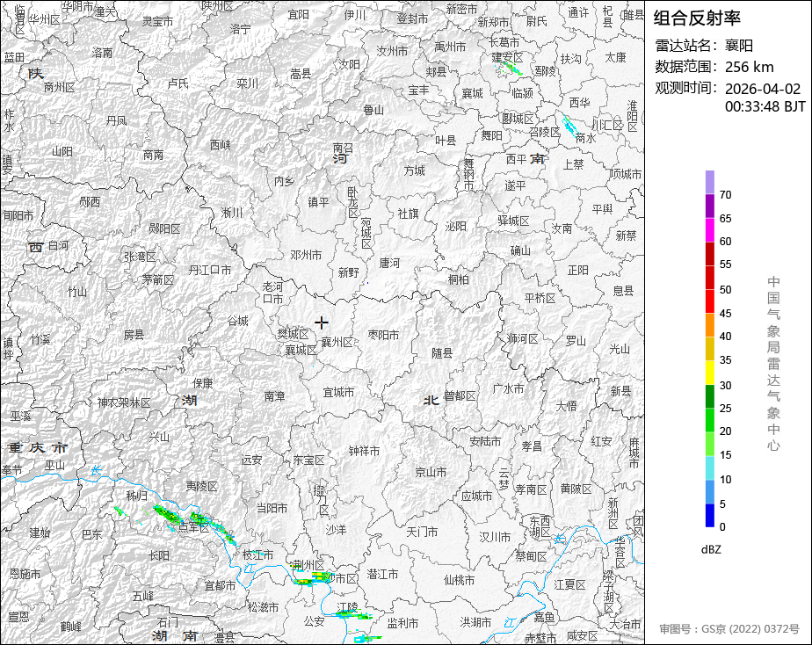Click the observation time 00:33:48 BJT
Image resolution: width=812 pixels, height=645 pixels.
point(765,106)
